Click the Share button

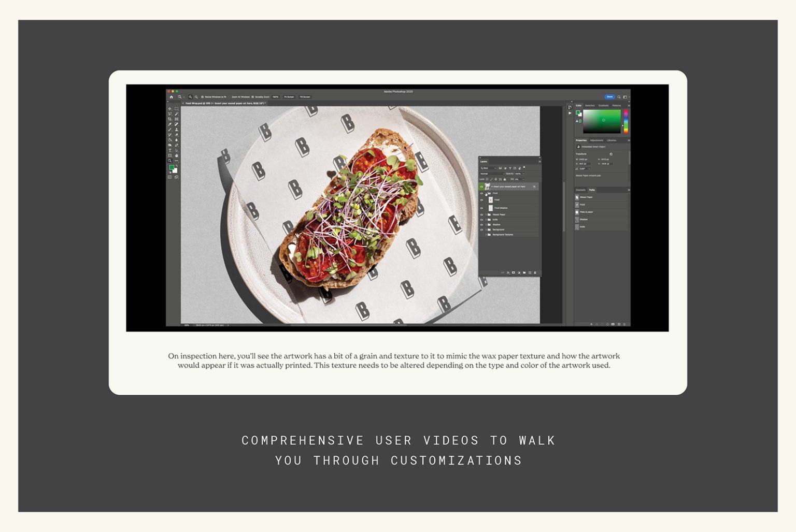(x=609, y=97)
